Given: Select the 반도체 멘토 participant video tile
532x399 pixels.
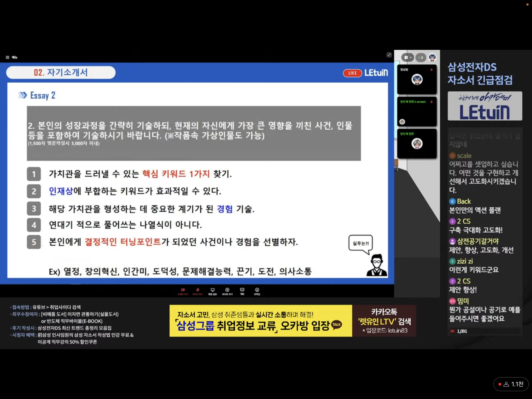Looking at the screenshot, I should tap(417, 144).
